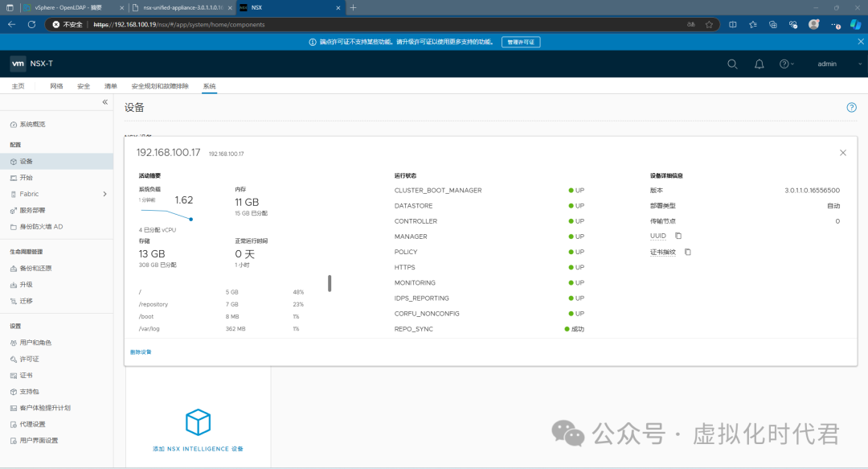Switch to the 清单 tab
Screen dimensions: 868x469
click(111, 86)
